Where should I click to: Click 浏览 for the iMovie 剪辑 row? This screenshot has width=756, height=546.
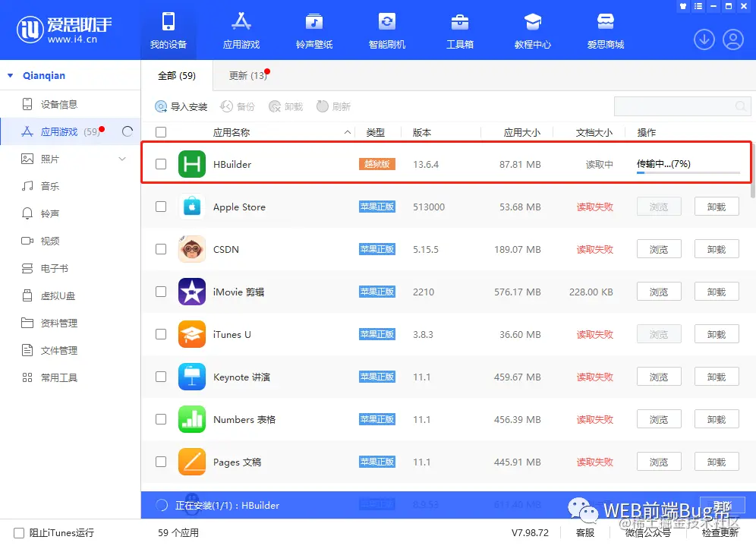point(659,292)
